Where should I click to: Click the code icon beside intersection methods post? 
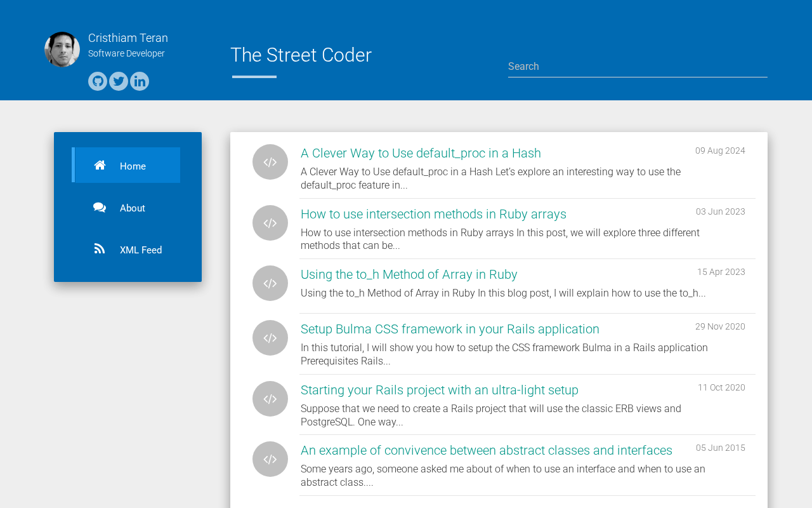(270, 223)
